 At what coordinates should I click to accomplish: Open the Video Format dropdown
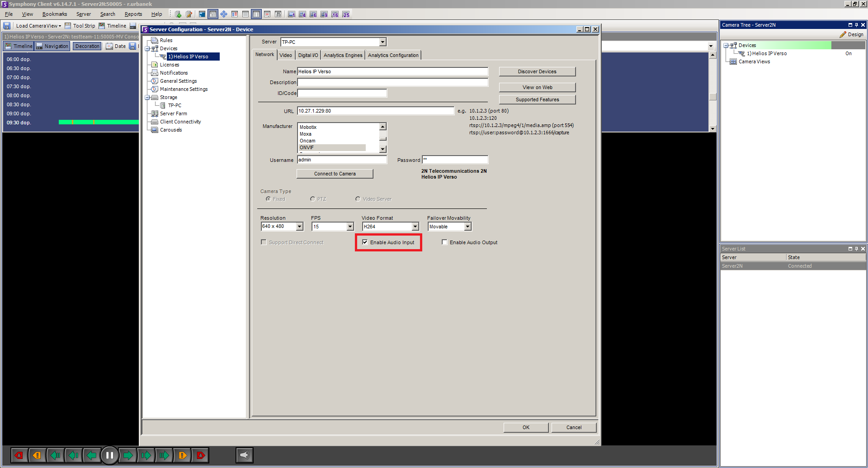point(415,227)
